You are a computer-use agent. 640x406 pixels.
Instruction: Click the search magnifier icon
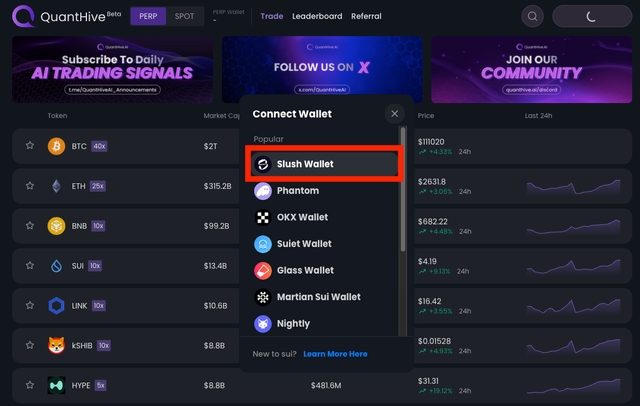533,16
